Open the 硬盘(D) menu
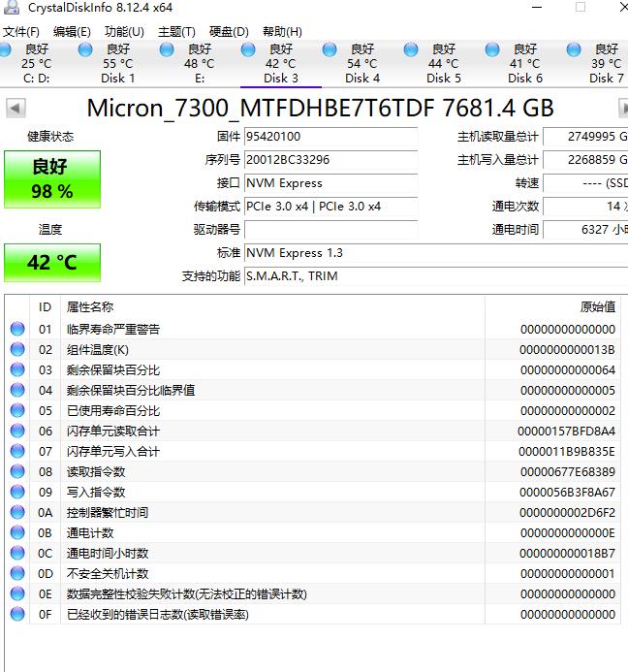628x672 pixels. click(x=229, y=32)
